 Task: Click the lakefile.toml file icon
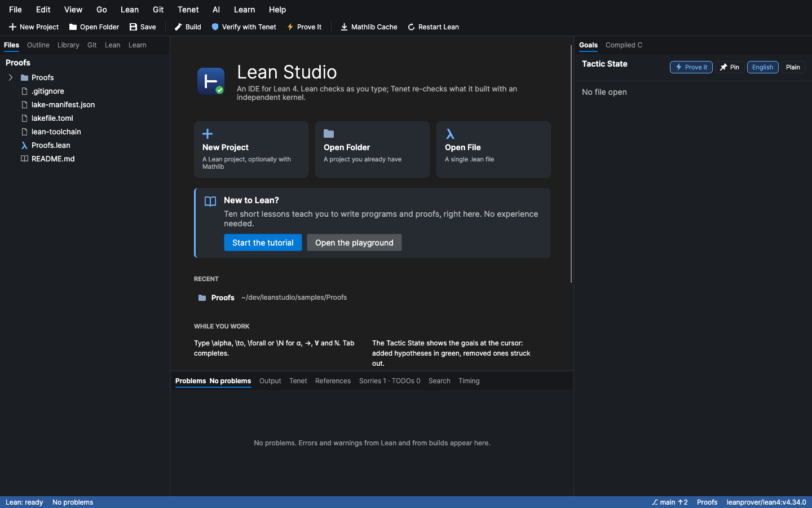coord(24,119)
